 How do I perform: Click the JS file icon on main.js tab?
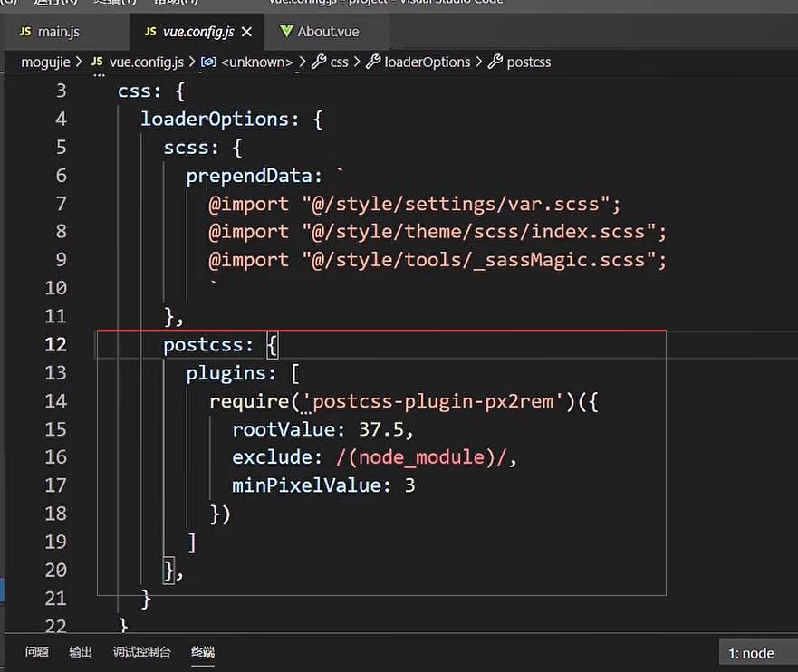(x=25, y=32)
